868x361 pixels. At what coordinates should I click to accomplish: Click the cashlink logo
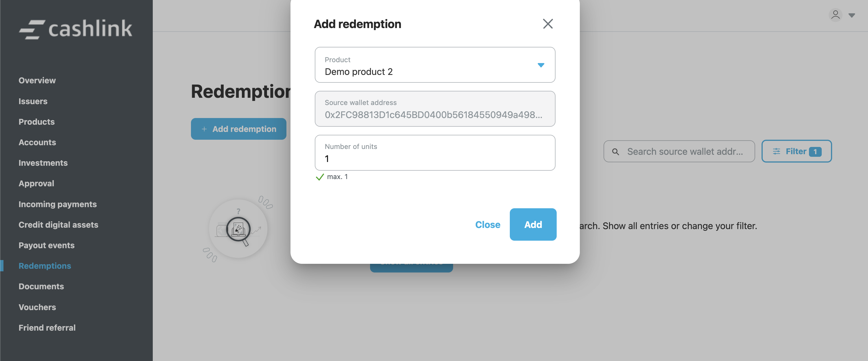point(76,29)
